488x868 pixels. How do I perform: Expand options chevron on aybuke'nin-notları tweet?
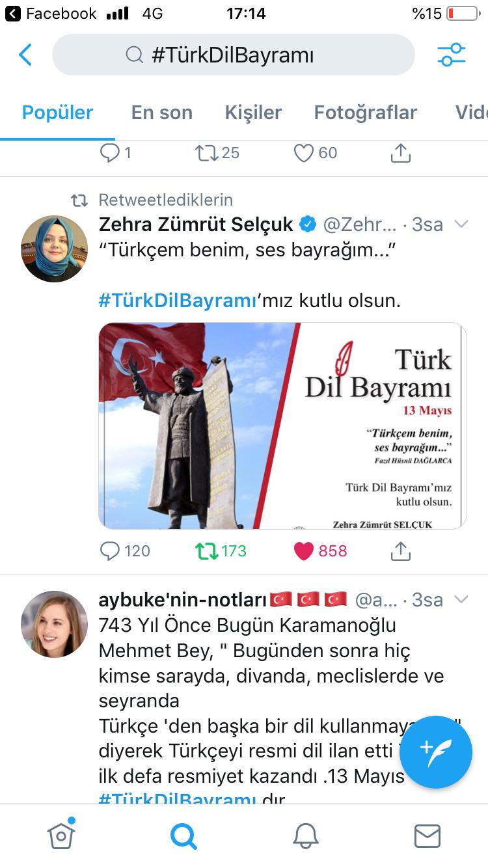461,599
